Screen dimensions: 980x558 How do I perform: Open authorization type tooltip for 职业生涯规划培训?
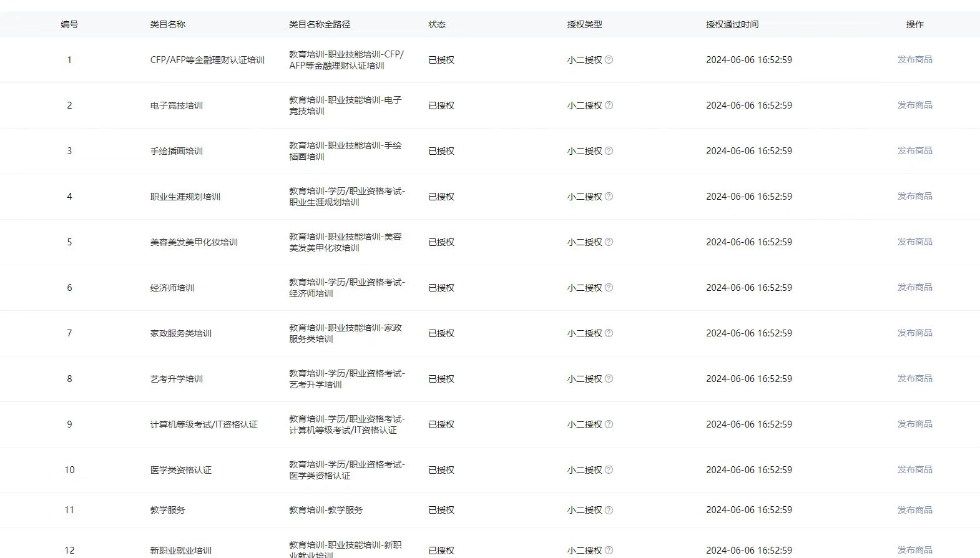pyautogui.click(x=609, y=197)
